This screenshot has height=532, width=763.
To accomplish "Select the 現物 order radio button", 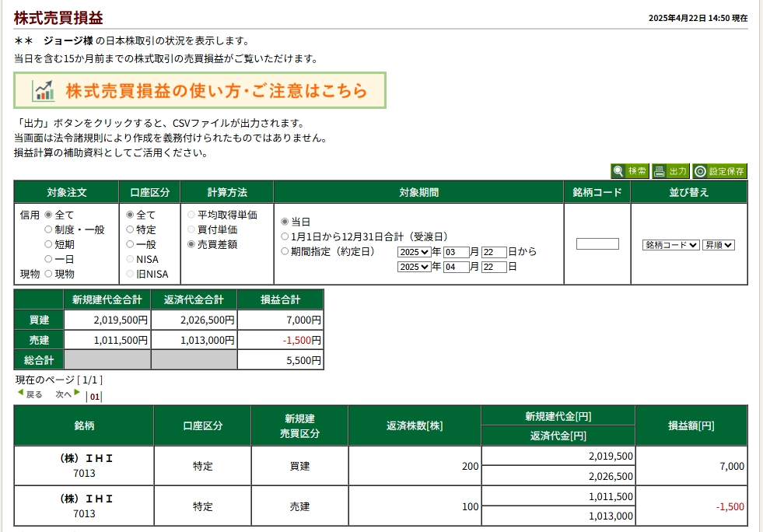I will click(49, 274).
